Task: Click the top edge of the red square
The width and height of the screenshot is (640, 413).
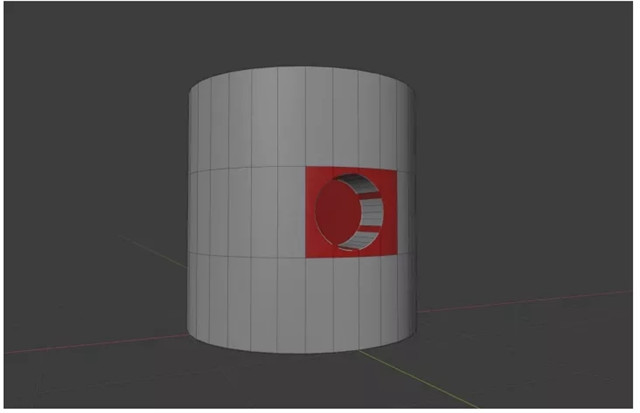Action: coord(352,167)
